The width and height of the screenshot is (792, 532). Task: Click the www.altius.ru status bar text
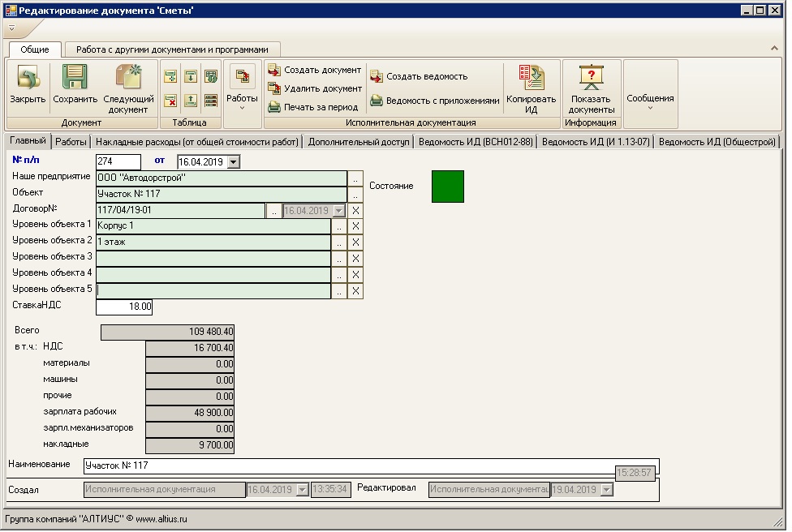coord(161,519)
